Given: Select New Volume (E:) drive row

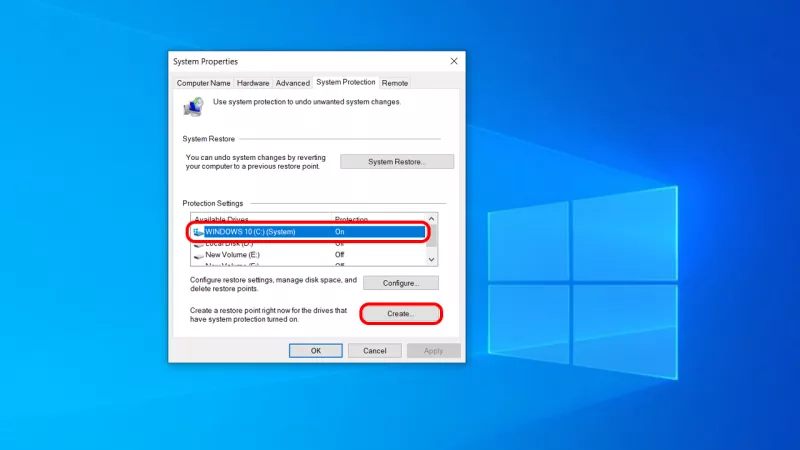Looking at the screenshot, I should (309, 255).
